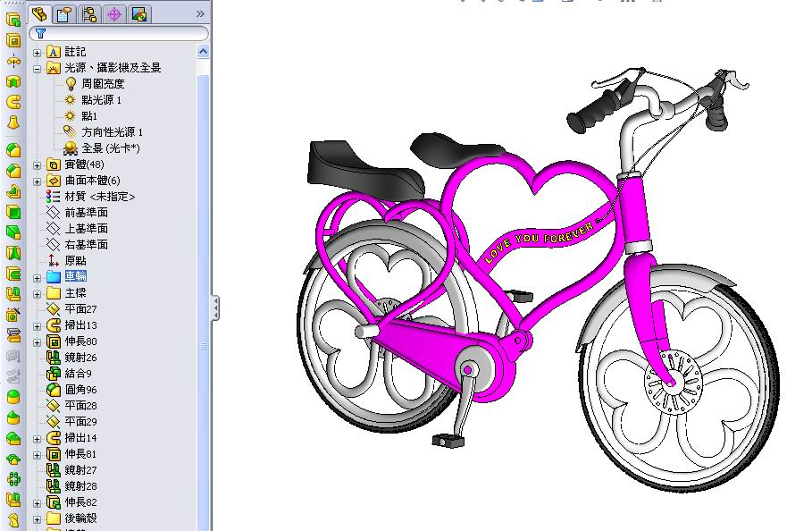Select 全景 (光卡*) scene item
This screenshot has width=812, height=531.
[110, 148]
